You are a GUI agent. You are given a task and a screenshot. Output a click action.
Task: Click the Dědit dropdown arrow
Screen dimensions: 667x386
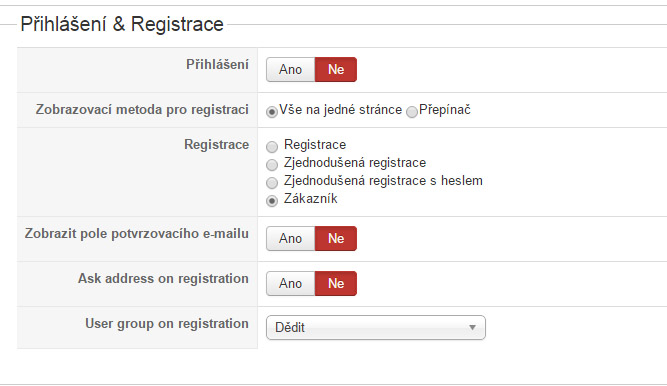[x=472, y=328]
